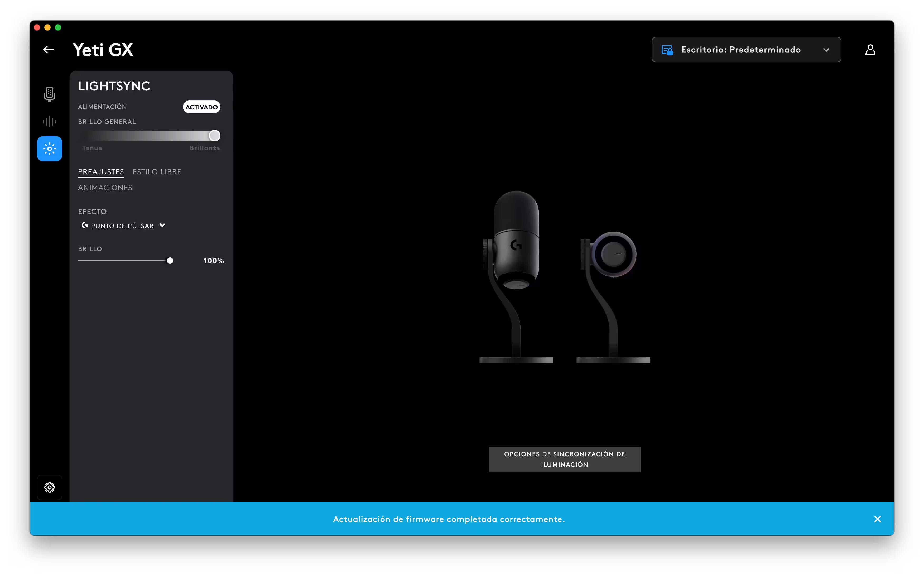Image resolution: width=924 pixels, height=575 pixels.
Task: Click the BRILLO GENERAL slider handle
Action: coord(214,136)
